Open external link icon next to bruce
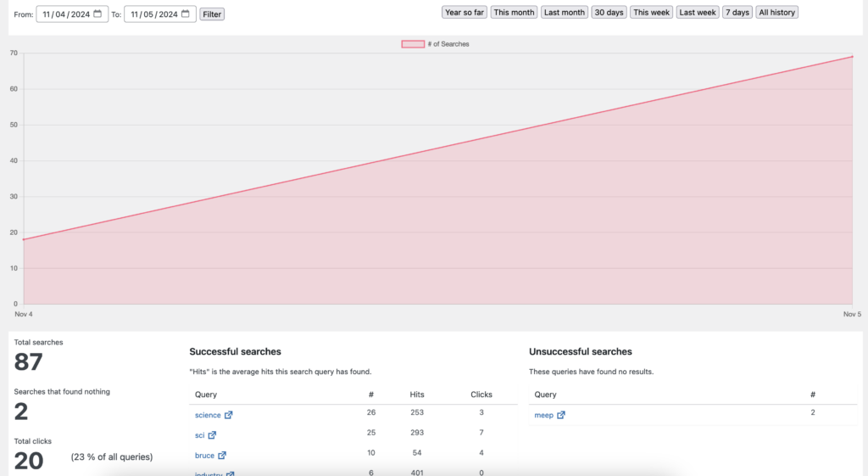This screenshot has width=868, height=476. pyautogui.click(x=222, y=456)
